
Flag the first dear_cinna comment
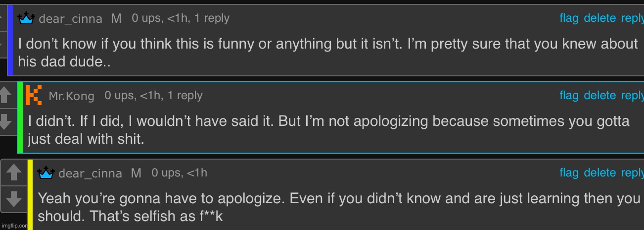[569, 18]
